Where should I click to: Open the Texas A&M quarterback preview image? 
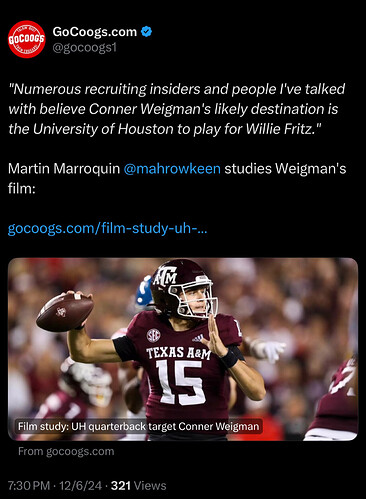click(183, 349)
